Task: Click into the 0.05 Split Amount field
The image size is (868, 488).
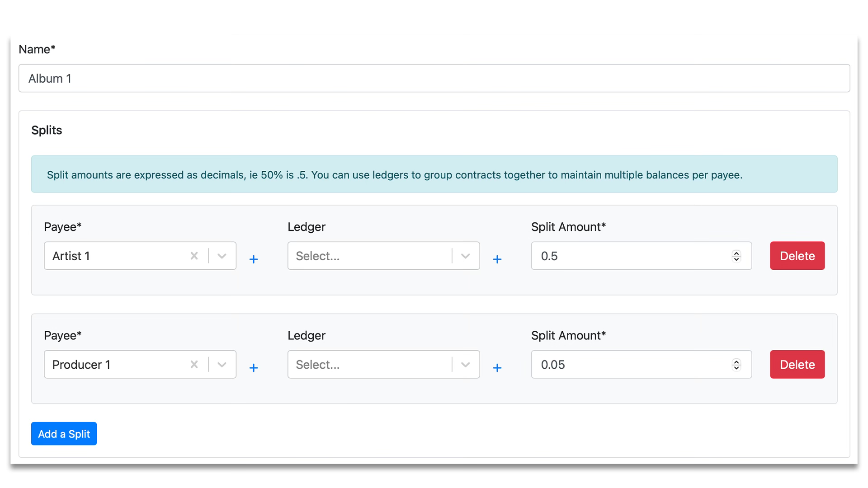Action: pyautogui.click(x=628, y=364)
